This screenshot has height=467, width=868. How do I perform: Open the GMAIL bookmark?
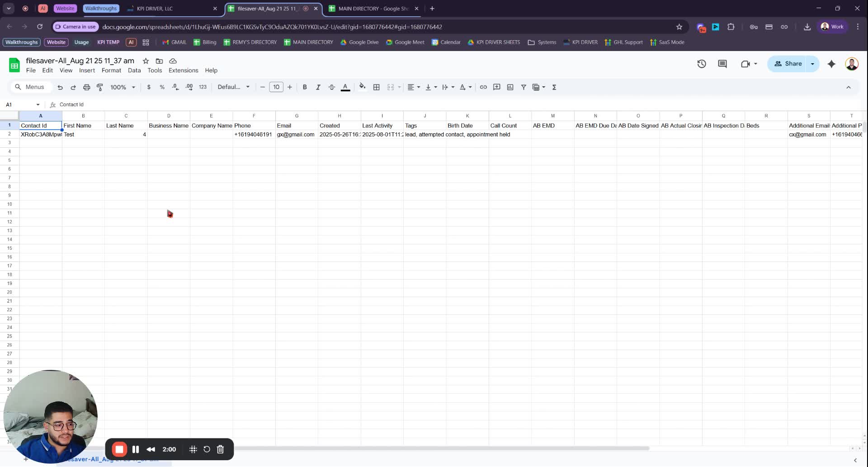pos(175,42)
